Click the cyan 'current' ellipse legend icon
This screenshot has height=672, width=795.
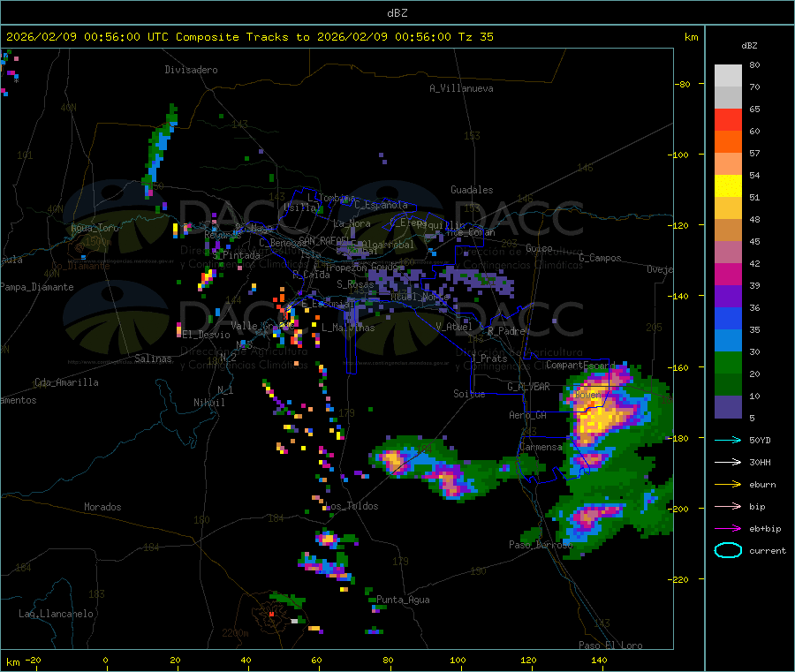(x=728, y=550)
